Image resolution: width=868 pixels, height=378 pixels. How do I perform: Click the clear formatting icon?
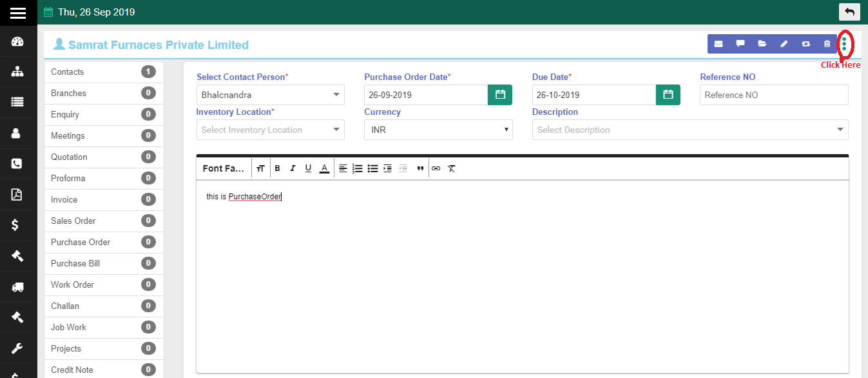452,168
